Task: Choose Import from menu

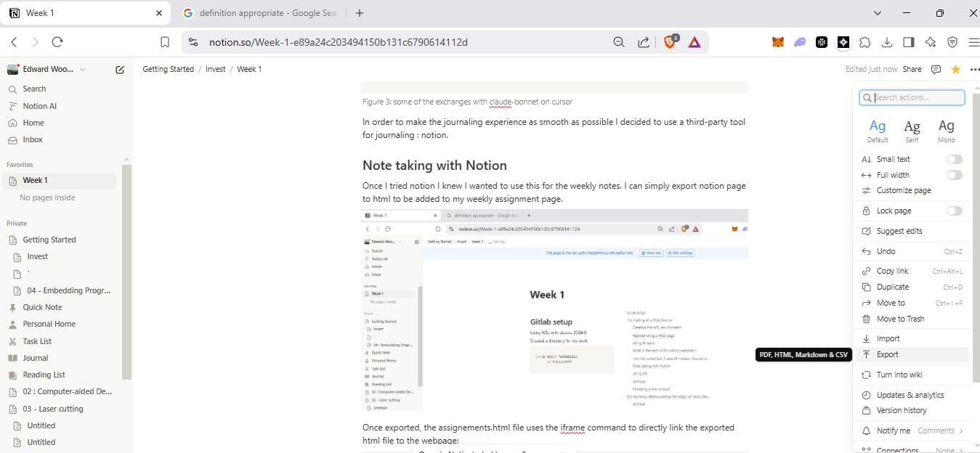Action: [912, 338]
